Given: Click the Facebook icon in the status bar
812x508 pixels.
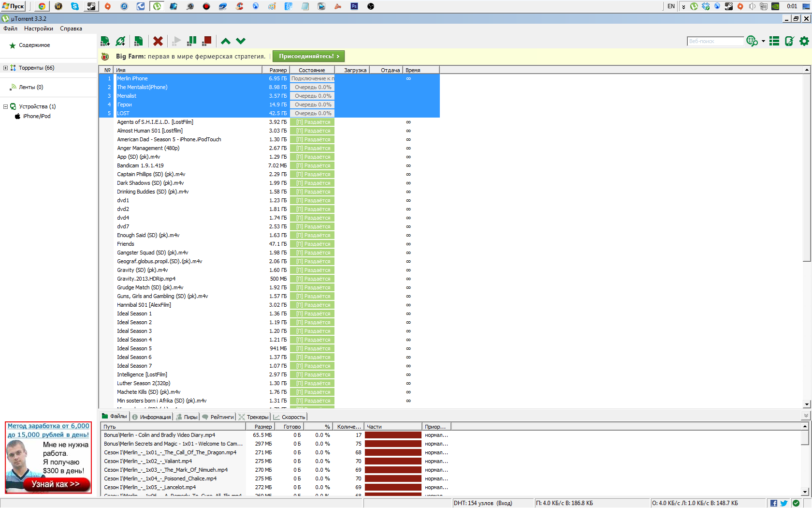Looking at the screenshot, I should tap(773, 503).
